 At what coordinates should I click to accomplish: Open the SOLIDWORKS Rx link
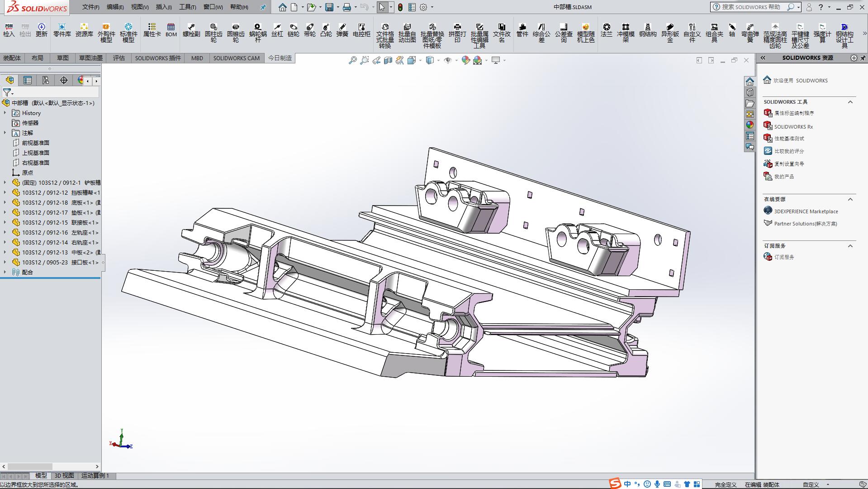pyautogui.click(x=793, y=127)
